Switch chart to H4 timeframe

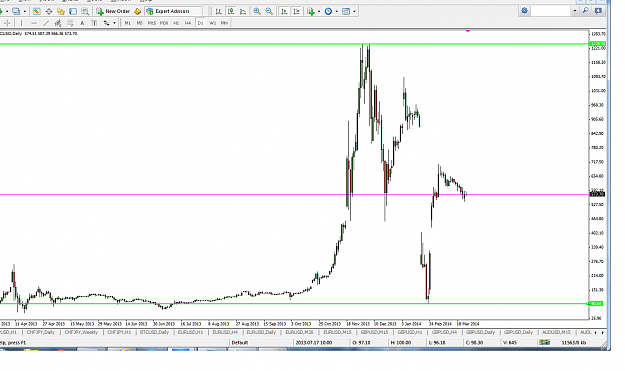tap(188, 23)
